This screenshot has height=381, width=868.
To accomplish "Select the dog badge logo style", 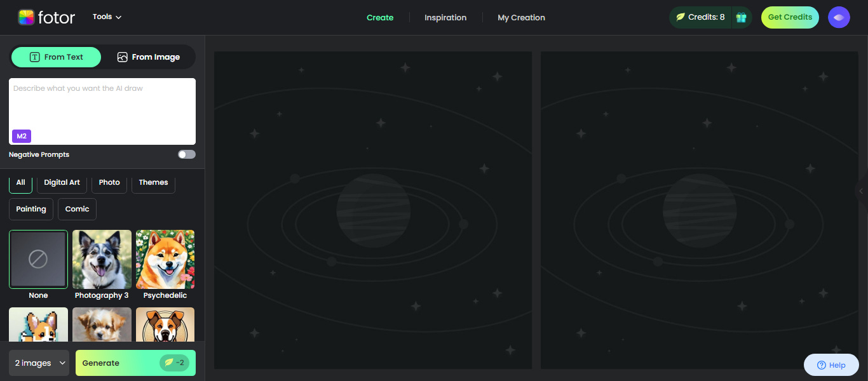I will (165, 324).
